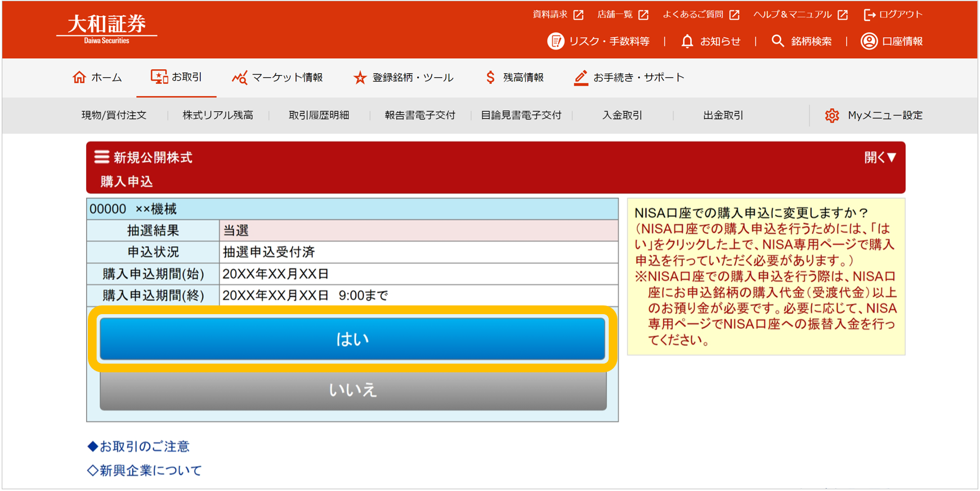Click the hamburger icon beside 新規公開株式
The width and height of the screenshot is (980, 491).
point(102,157)
